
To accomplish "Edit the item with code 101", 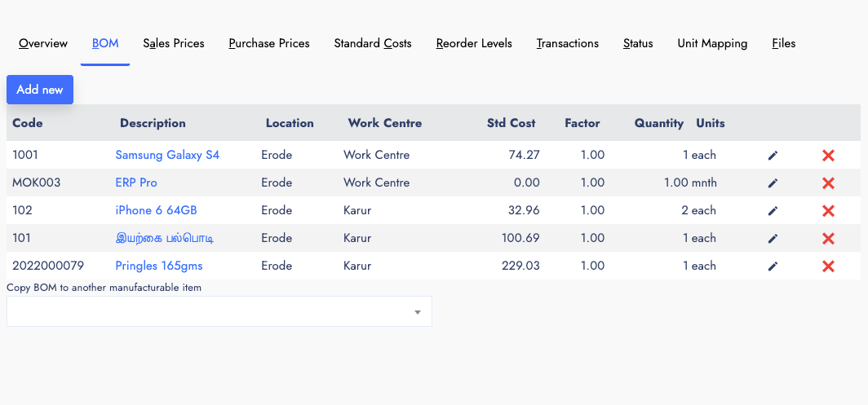I will point(773,239).
